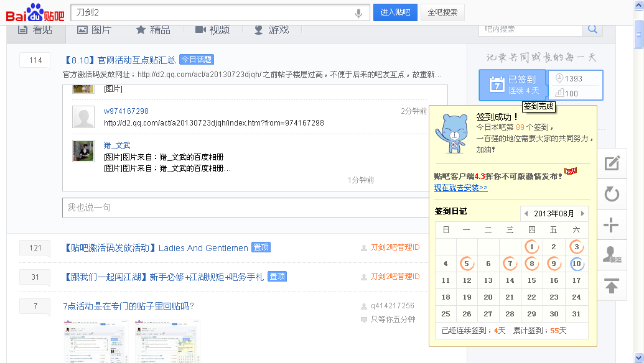This screenshot has width=644, height=363.
Task: Click w974167298's gray avatar
Action: click(x=83, y=117)
